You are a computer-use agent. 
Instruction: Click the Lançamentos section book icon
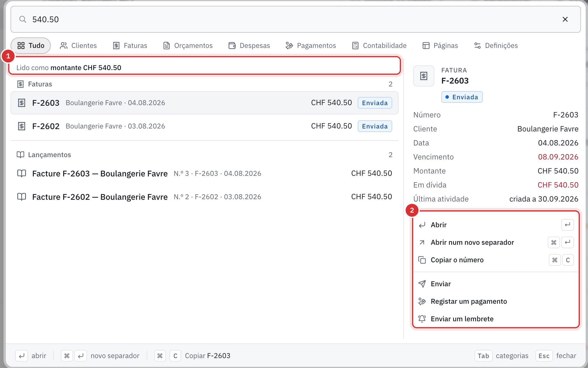click(x=20, y=155)
